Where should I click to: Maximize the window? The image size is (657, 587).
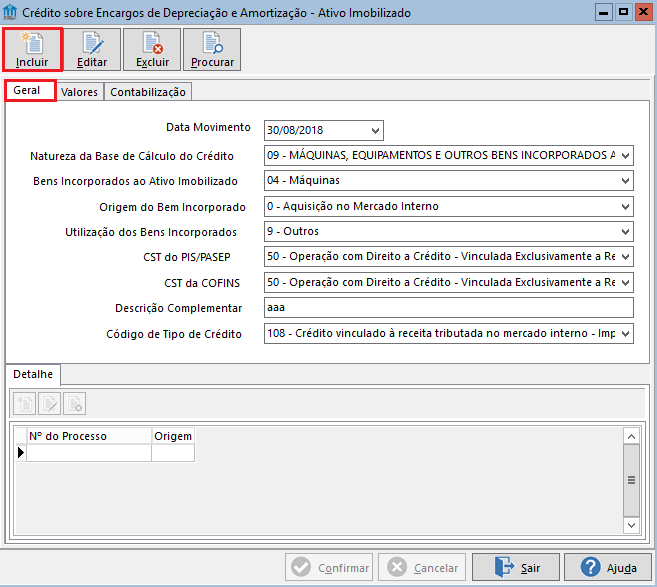623,12
